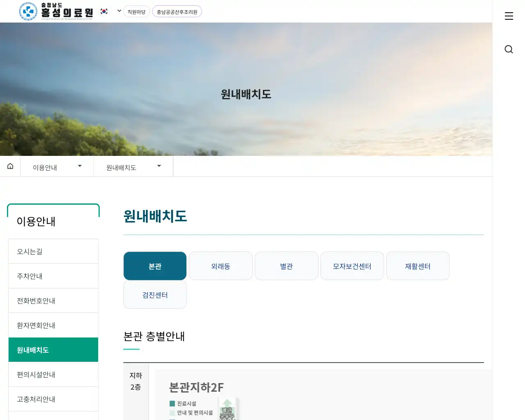The width and height of the screenshot is (525, 420).
Task: Click the 직원마당 button
Action: (136, 12)
